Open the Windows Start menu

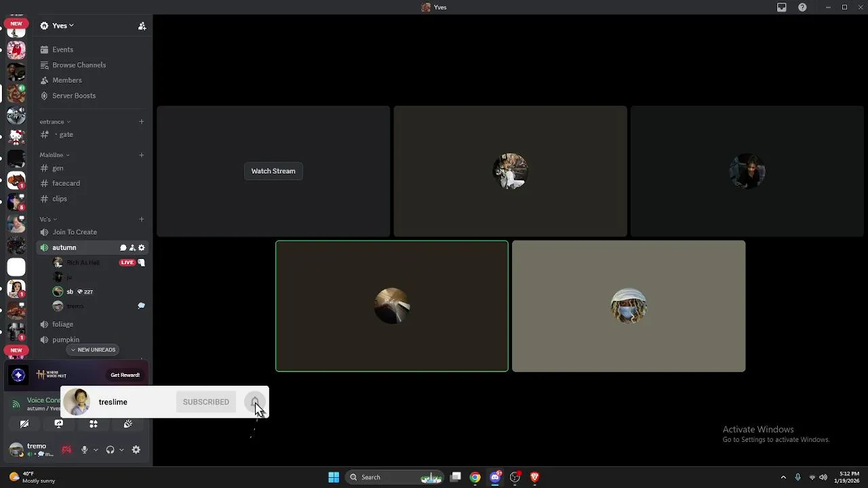[334, 477]
